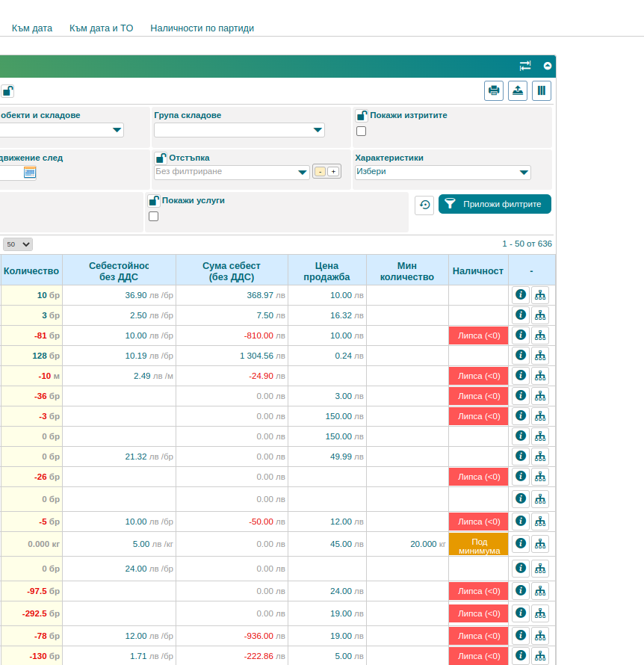Open hierarchy icon for the 3 бр row
The width and height of the screenshot is (644, 665).
540,315
